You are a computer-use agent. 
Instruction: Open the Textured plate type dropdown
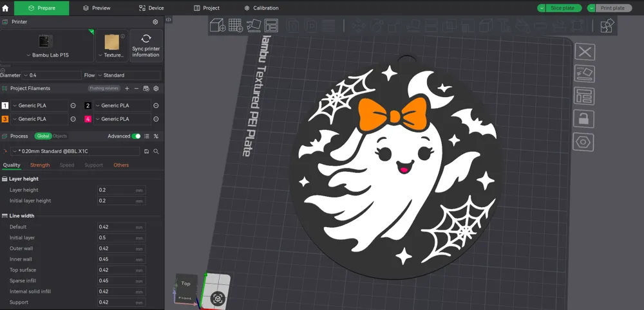point(112,46)
